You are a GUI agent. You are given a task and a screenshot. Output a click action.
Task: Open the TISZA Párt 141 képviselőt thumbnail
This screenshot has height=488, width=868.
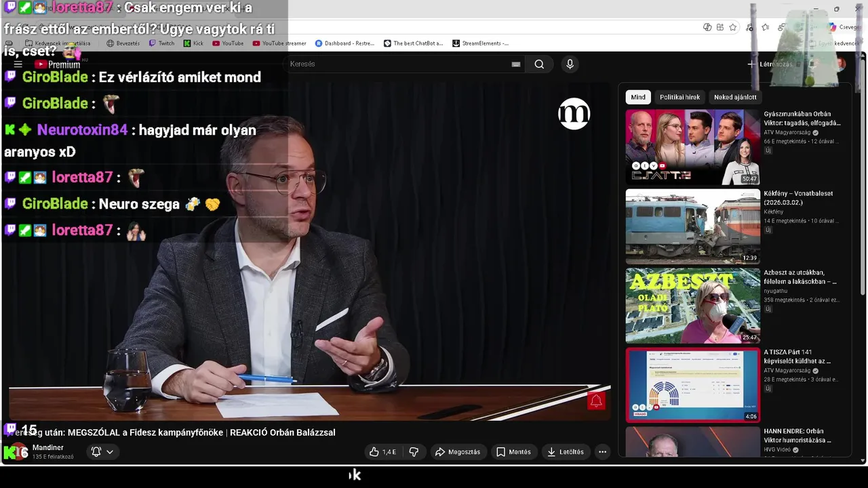pos(692,385)
